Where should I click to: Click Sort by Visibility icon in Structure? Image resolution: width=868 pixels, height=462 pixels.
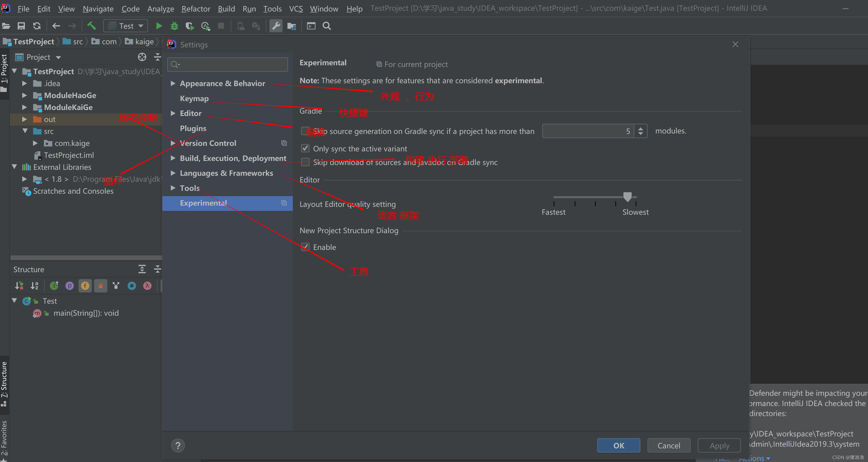(19, 286)
